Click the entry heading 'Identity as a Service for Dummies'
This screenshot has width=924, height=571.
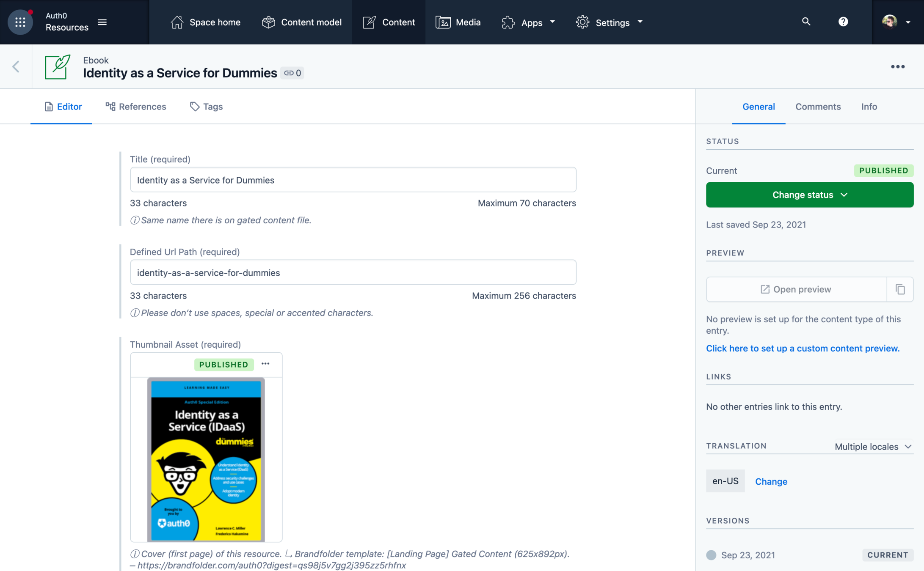(x=180, y=73)
